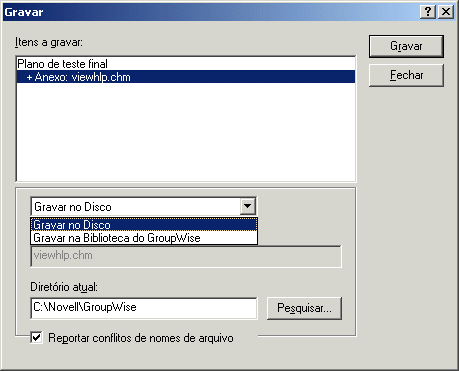Click the help question mark button
The width and height of the screenshot is (459, 371).
point(428,12)
